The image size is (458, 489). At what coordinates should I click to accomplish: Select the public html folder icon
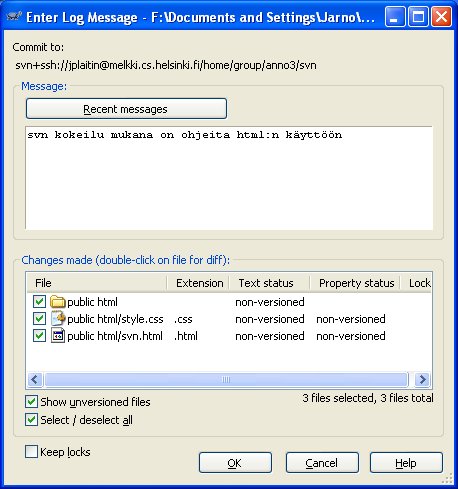click(x=57, y=302)
